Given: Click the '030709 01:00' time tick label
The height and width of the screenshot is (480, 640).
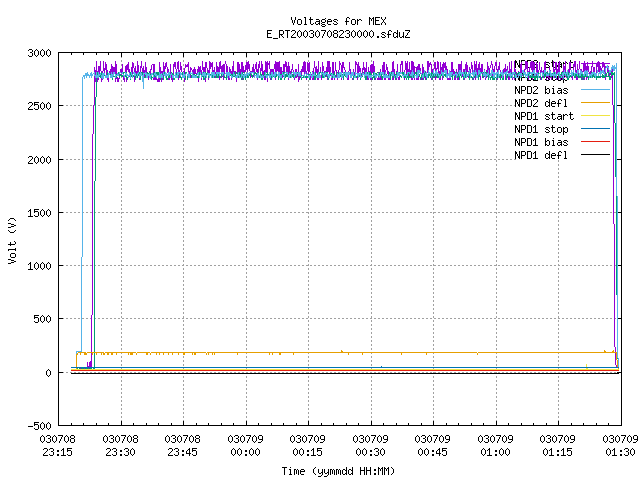Looking at the screenshot, I should point(495,445).
